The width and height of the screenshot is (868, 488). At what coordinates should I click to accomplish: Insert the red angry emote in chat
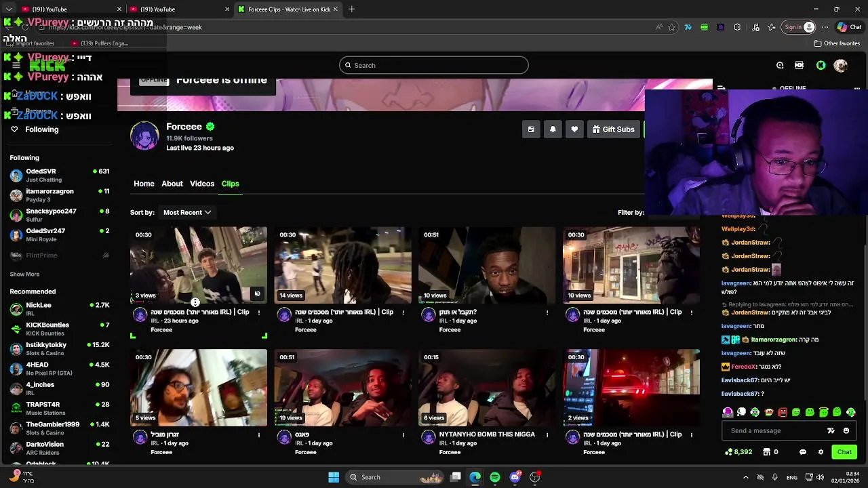[783, 412]
